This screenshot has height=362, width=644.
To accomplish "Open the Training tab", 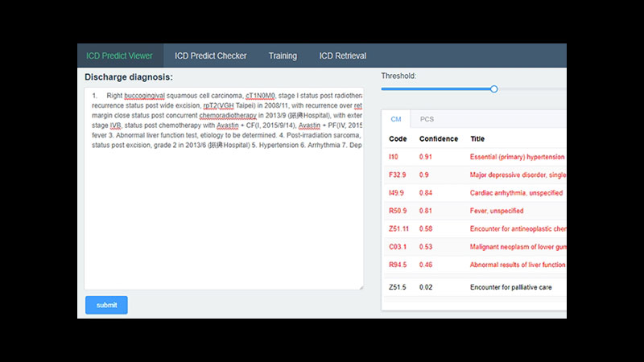I will [283, 56].
